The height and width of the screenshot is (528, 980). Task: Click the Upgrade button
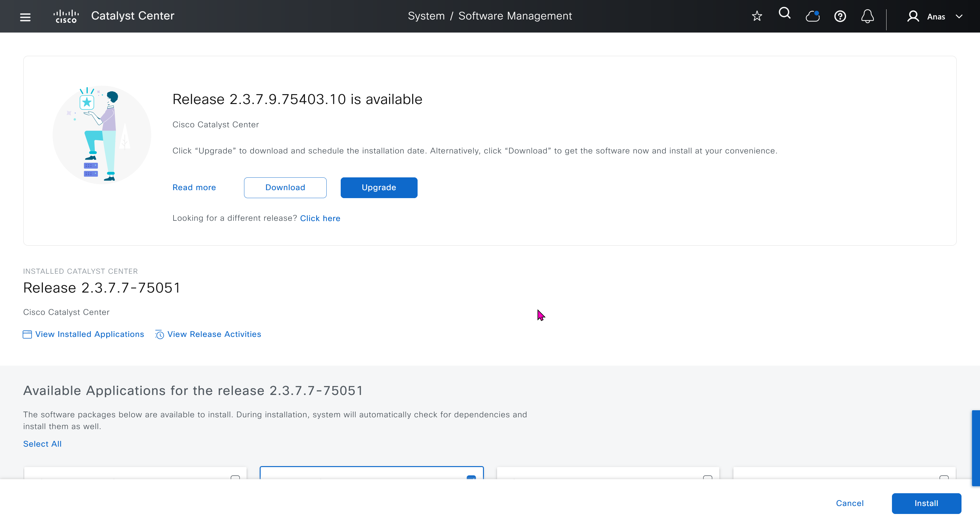click(x=379, y=188)
